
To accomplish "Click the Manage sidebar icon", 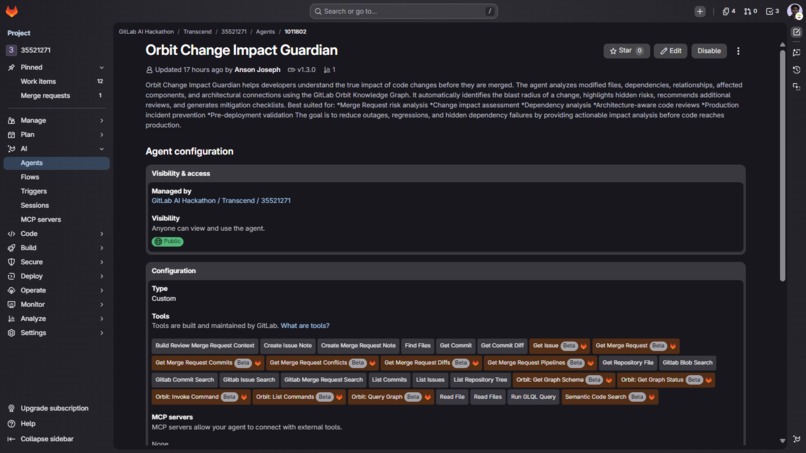I will [11, 120].
